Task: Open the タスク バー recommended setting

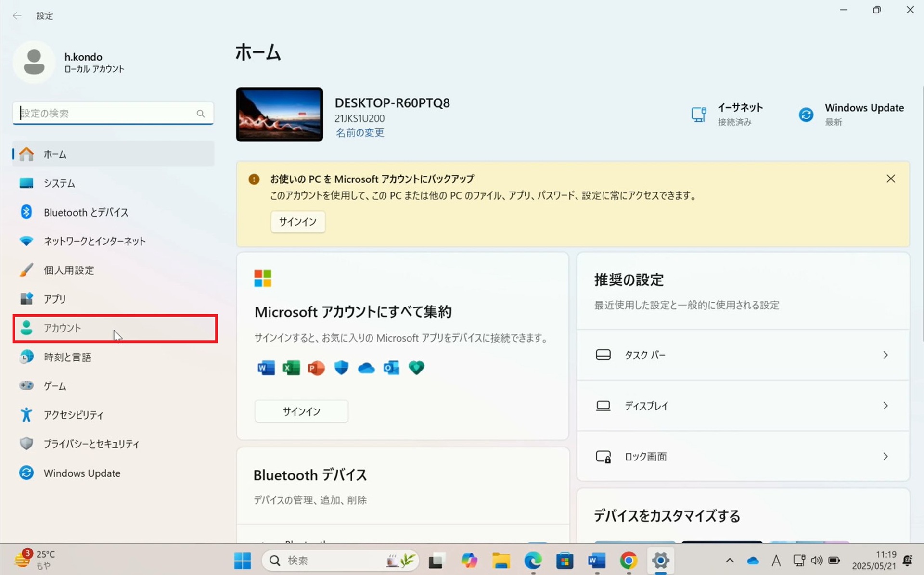Action: click(743, 355)
